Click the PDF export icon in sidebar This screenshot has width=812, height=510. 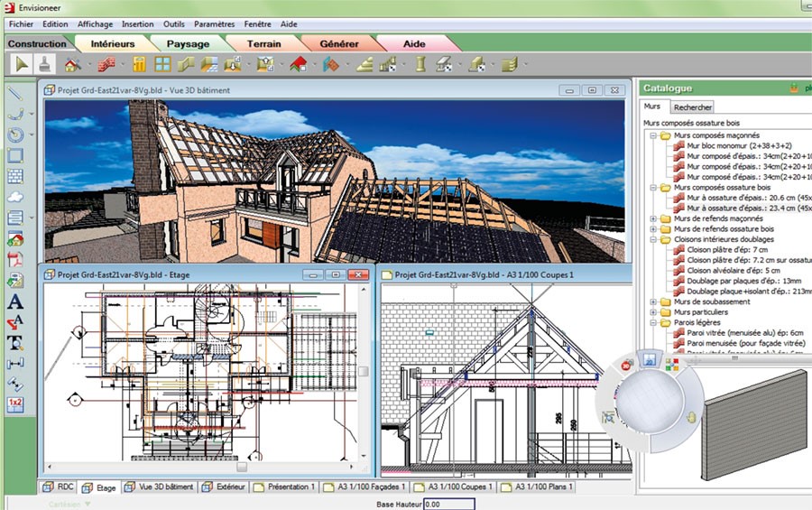tap(15, 260)
